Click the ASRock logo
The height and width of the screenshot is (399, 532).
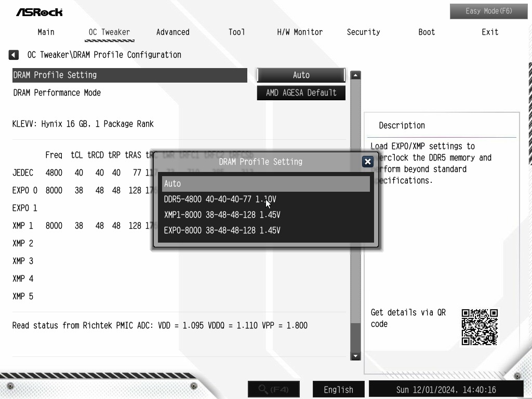(39, 12)
